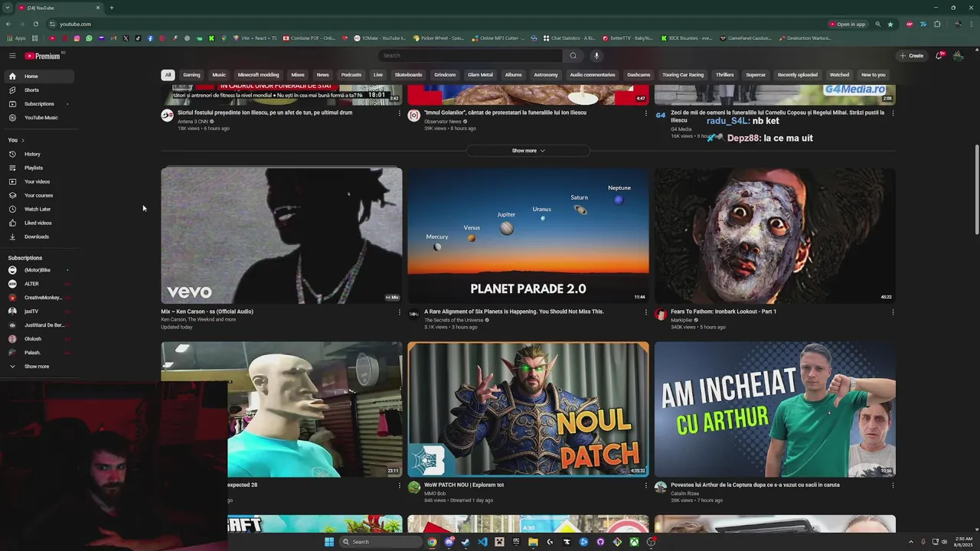Viewport: 980px width, 551px height.
Task: Open WoW Patch Nou video thumbnail
Action: click(528, 409)
